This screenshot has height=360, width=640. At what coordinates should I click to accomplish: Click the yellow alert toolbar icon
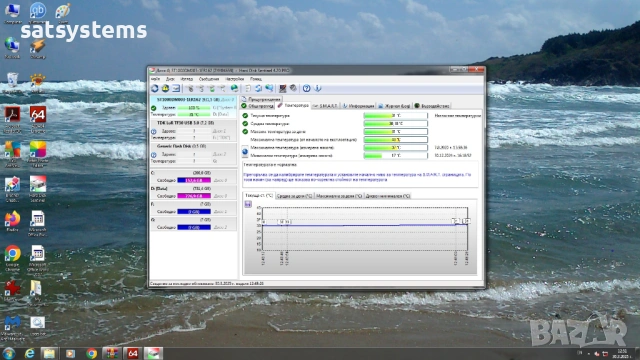click(x=165, y=88)
